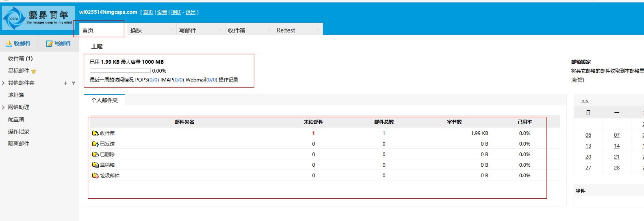Click the 写邮件 compose icon in sidebar
This screenshot has width=644, height=221.
(x=50, y=43)
